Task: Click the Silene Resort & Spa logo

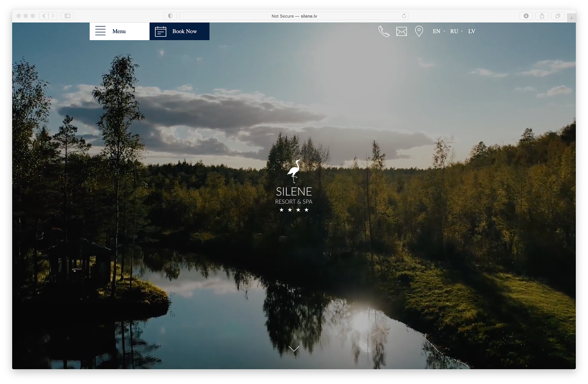Action: click(294, 186)
